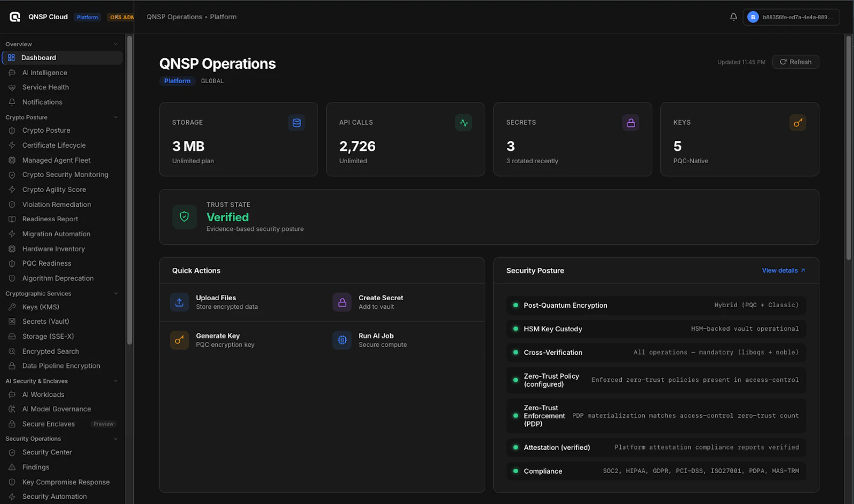Click the database icon on the Storage card
Image resolution: width=854 pixels, height=504 pixels.
click(x=296, y=122)
